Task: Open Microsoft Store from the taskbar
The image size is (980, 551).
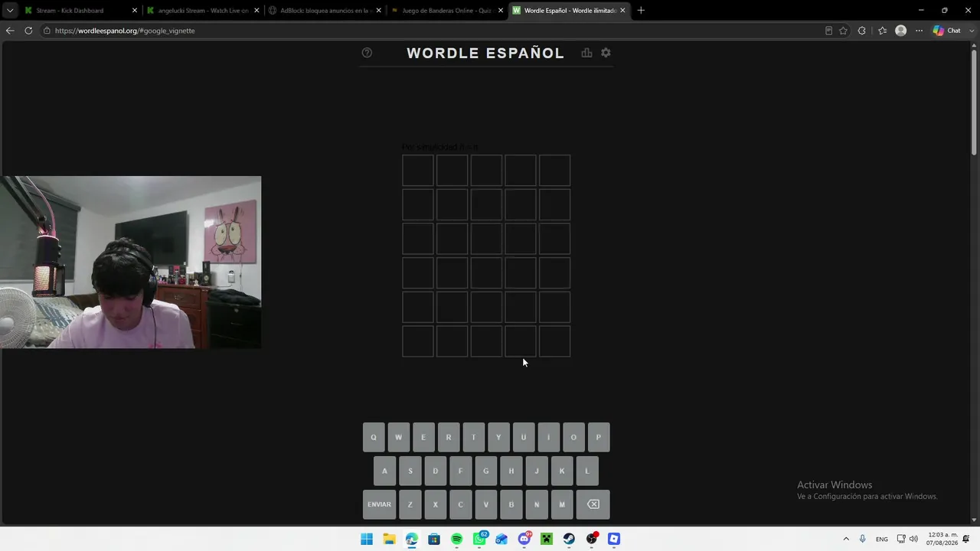Action: [x=434, y=539]
